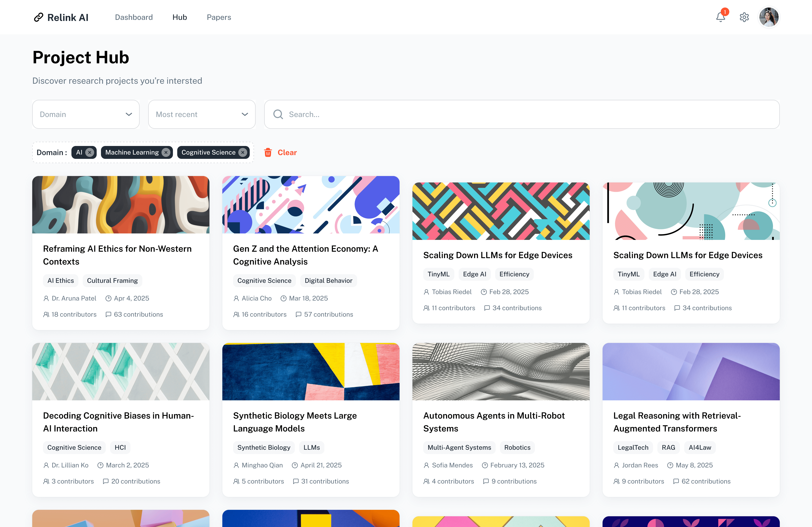The image size is (812, 527).
Task: Click the trash icon beside Clear
Action: pyautogui.click(x=268, y=152)
